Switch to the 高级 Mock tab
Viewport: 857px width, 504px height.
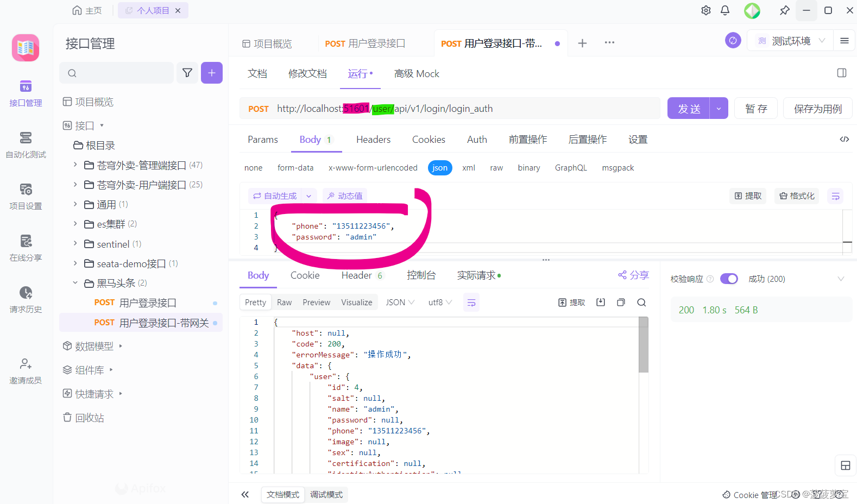click(x=417, y=74)
